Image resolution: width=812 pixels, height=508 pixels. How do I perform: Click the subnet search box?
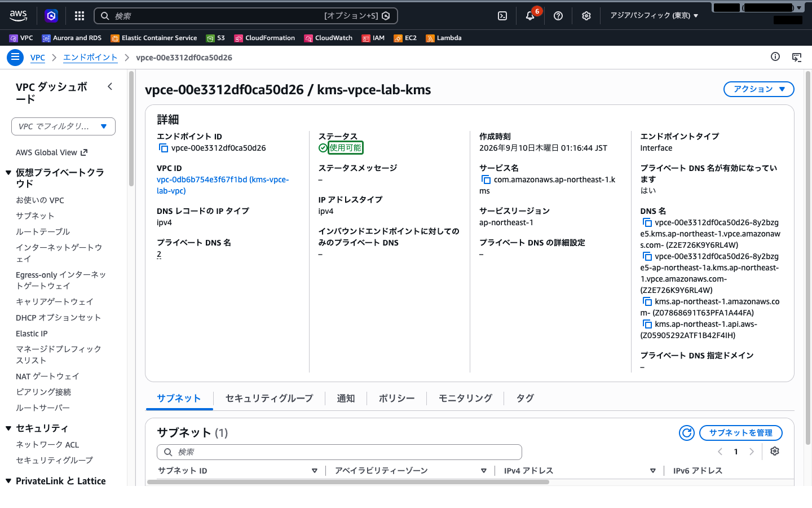click(x=339, y=452)
